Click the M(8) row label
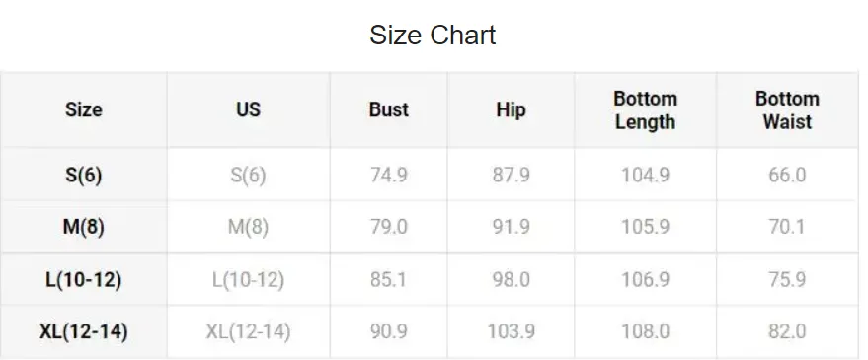 point(84,227)
